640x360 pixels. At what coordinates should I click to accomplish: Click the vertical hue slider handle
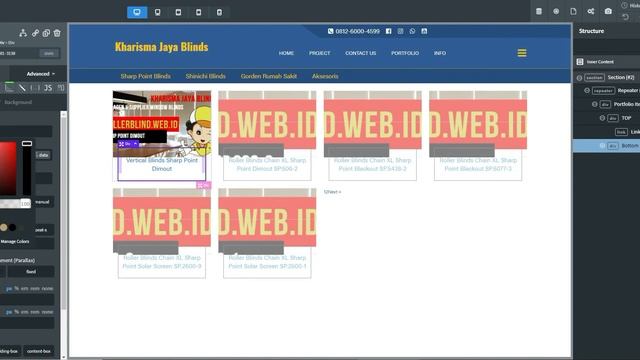[27, 144]
